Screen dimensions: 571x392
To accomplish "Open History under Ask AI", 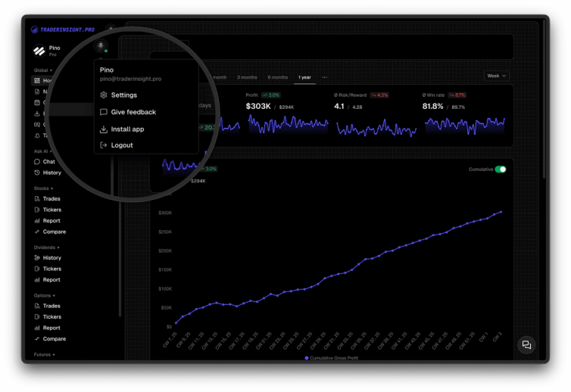I will point(48,173).
